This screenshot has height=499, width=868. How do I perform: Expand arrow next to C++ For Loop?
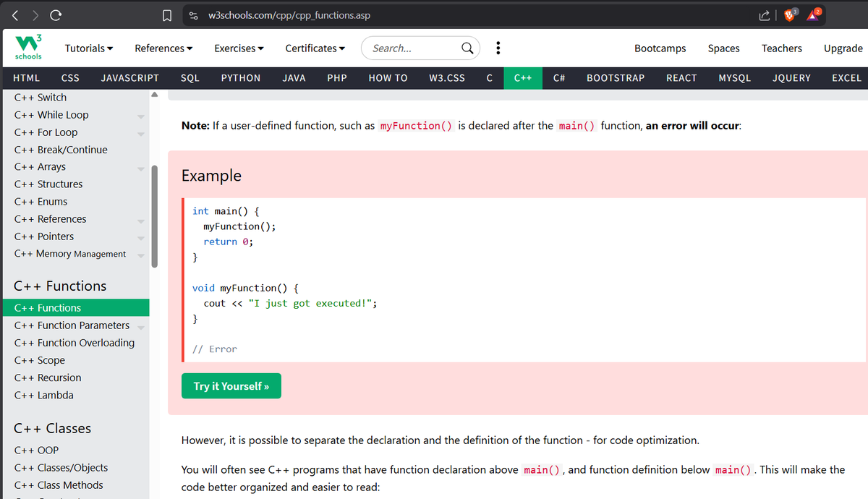[x=141, y=134]
